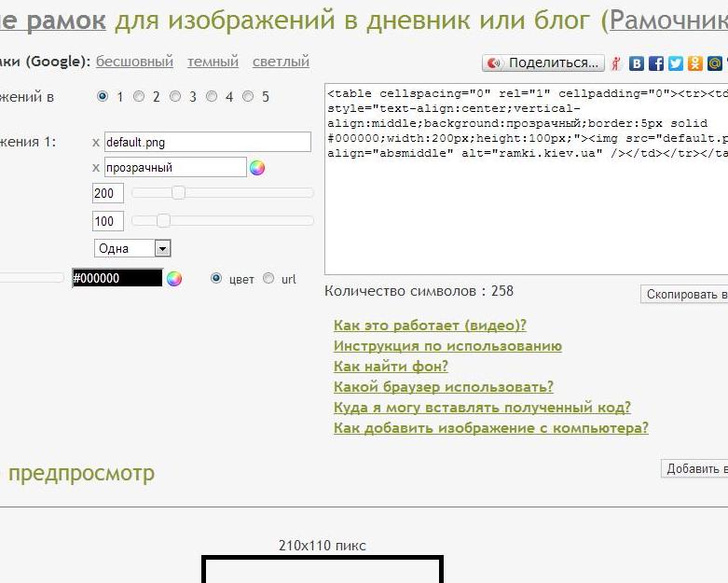Open Как добавить изображение с компьютера? link
This screenshot has width=728, height=583.
coord(490,428)
